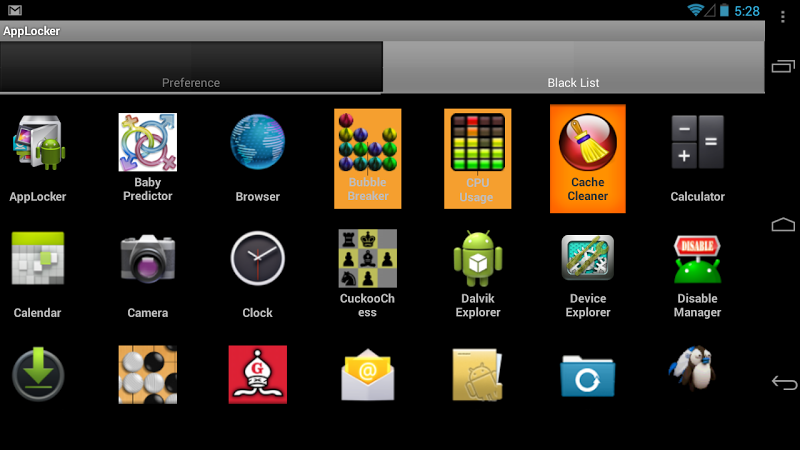Viewport: 800px width, 450px height.
Task: Tap the battery status icon
Action: point(724,10)
